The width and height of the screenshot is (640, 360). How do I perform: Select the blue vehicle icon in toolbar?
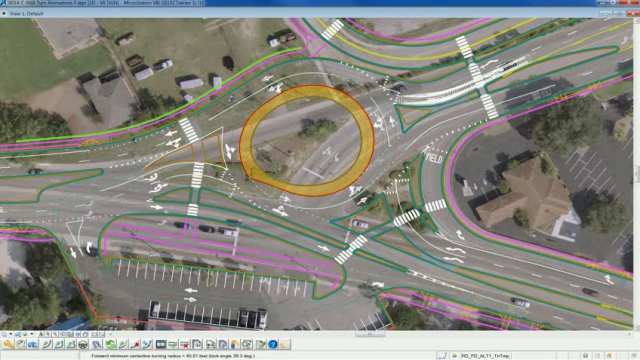click(x=33, y=344)
